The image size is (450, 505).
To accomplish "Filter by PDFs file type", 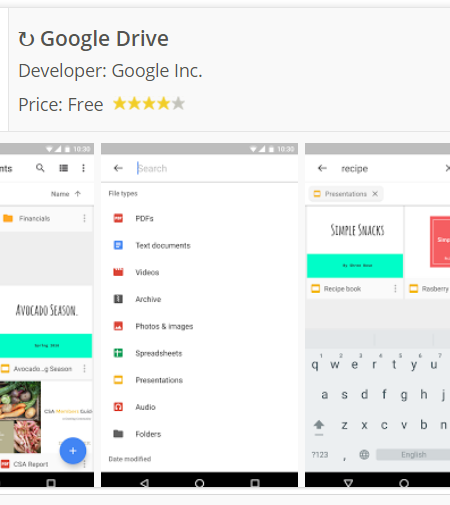I will (x=199, y=219).
